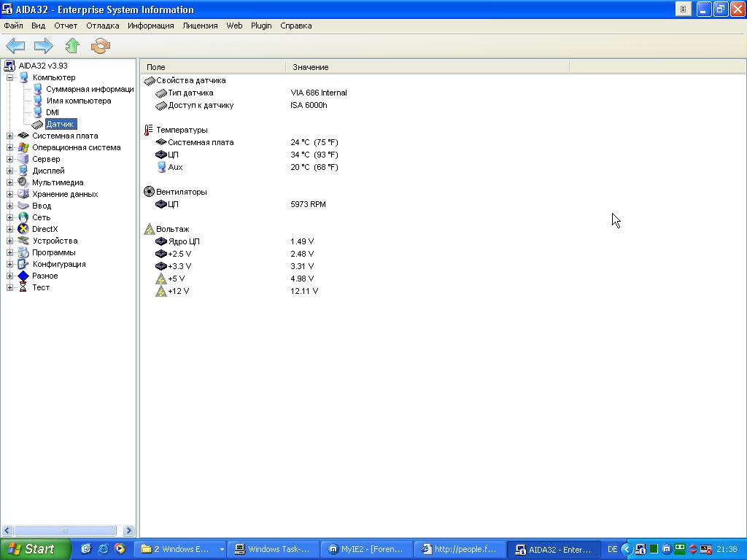Screen dimensions: 747x560
Task: Expand the DirectX node
Action: tap(9, 229)
